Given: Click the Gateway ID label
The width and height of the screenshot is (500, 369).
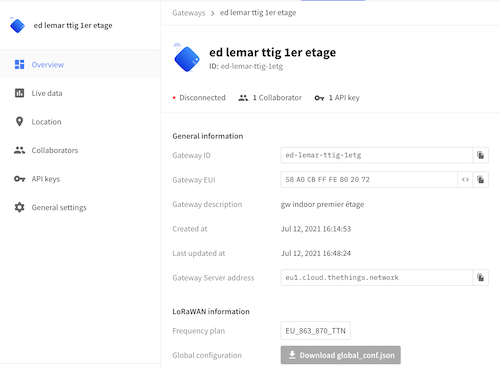Looking at the screenshot, I should 191,155.
